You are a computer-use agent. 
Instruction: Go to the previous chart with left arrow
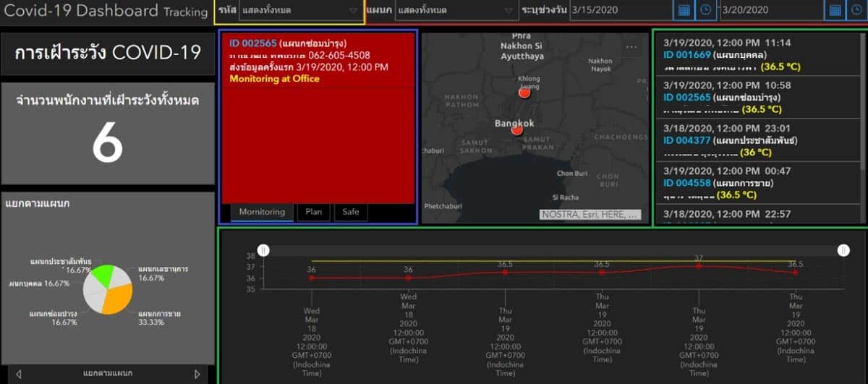tap(19, 374)
